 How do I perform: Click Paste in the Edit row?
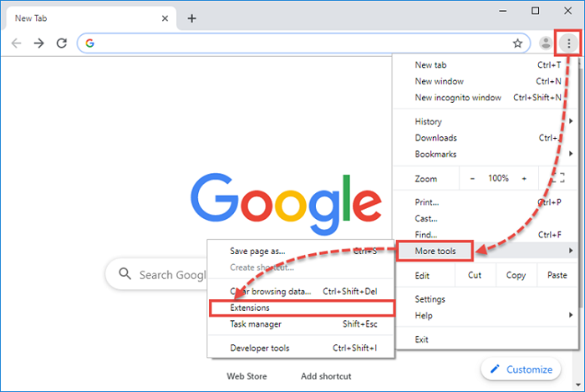click(x=557, y=275)
